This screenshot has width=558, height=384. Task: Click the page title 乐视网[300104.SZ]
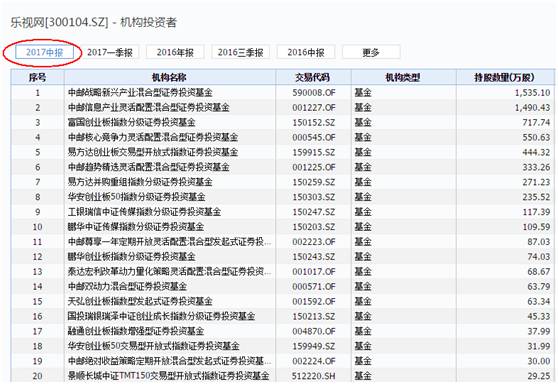tap(59, 22)
